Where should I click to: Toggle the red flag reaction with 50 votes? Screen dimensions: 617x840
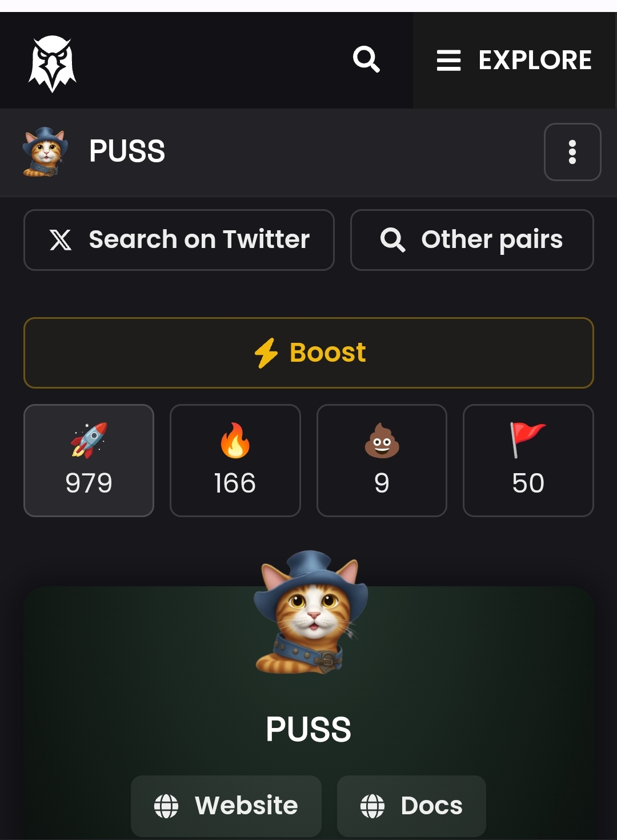[x=528, y=461]
